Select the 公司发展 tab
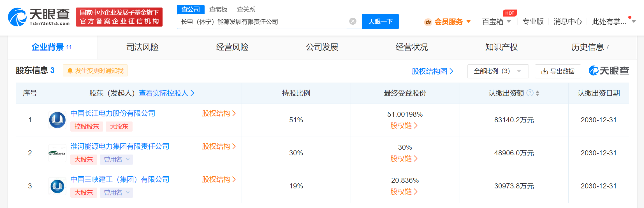644x208 pixels. point(322,47)
